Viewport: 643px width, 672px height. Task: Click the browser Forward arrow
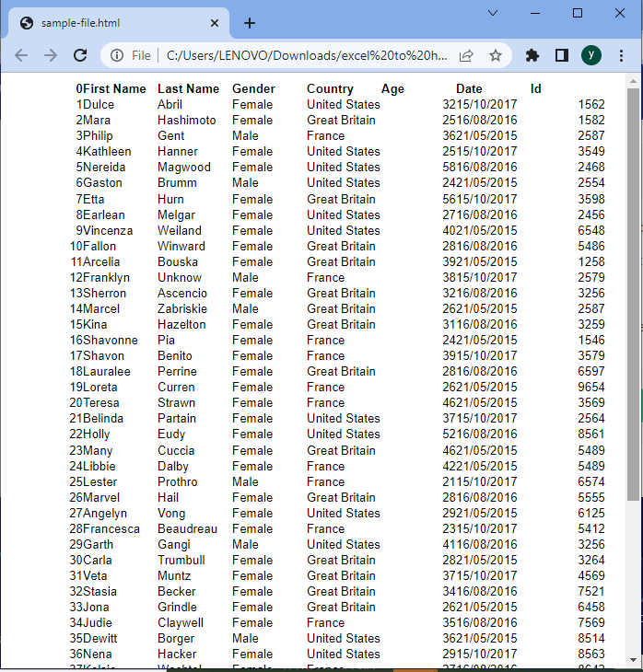point(51,55)
